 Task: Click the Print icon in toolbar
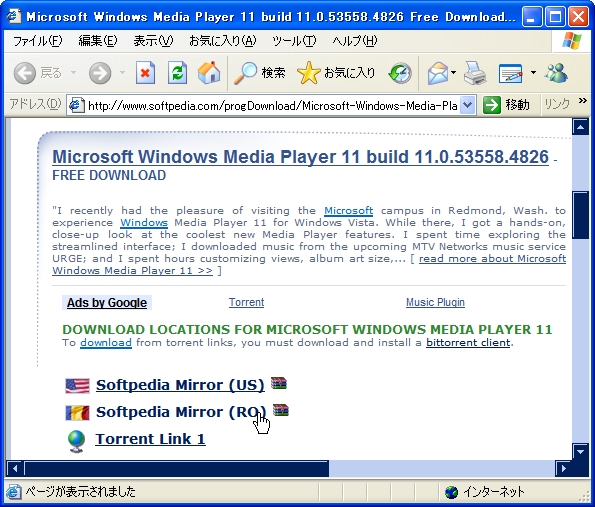(475, 72)
